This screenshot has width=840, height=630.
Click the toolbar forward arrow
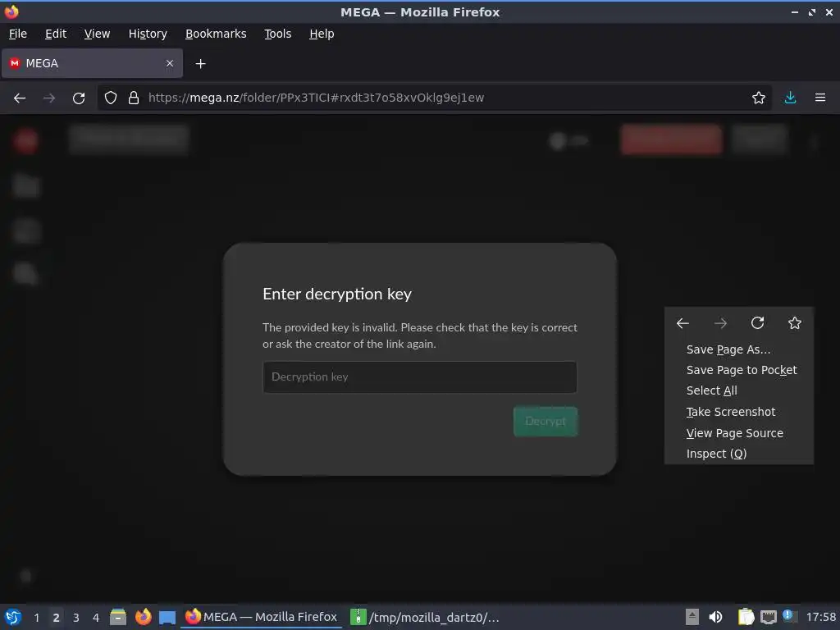point(49,98)
